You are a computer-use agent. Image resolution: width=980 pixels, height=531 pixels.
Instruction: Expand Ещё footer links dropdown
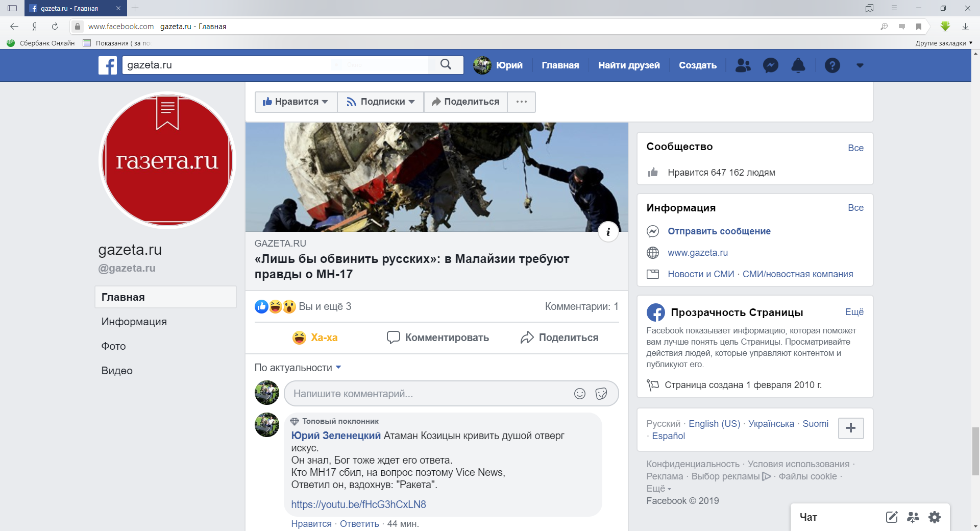point(658,489)
